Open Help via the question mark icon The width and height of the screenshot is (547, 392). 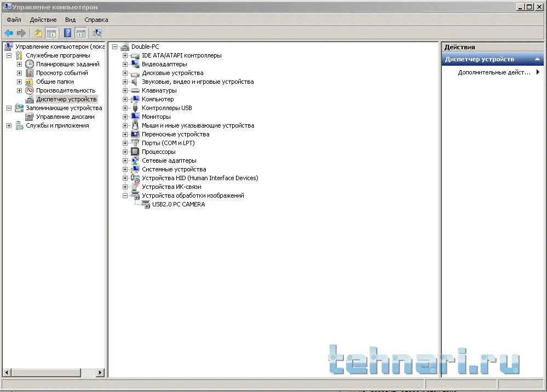tap(68, 33)
